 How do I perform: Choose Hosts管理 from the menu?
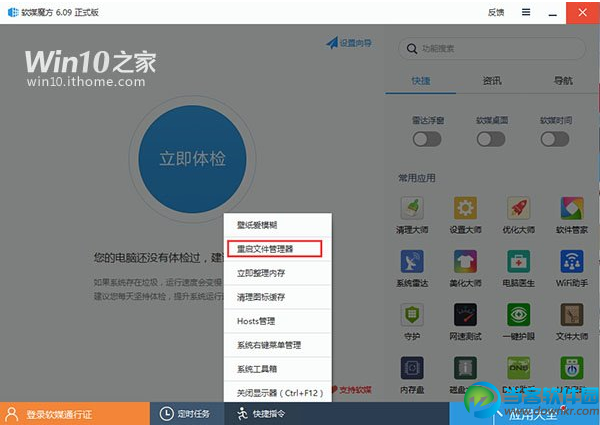[277, 321]
